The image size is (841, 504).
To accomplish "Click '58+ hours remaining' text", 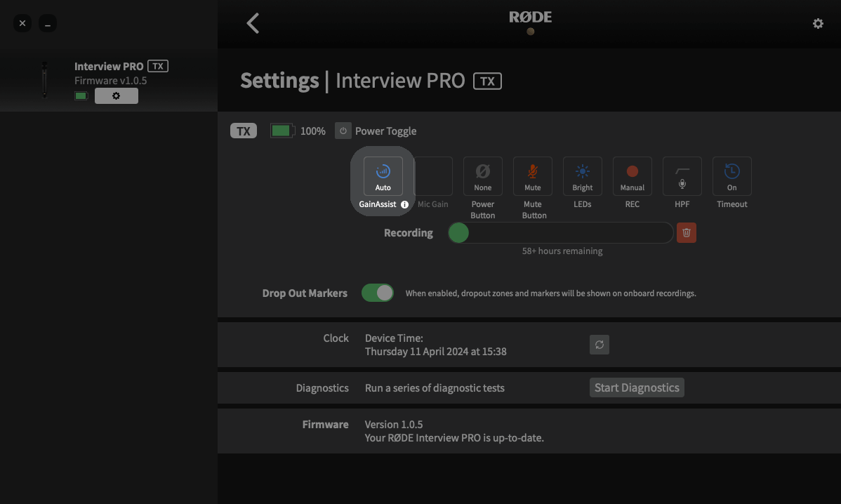I will coord(562,251).
